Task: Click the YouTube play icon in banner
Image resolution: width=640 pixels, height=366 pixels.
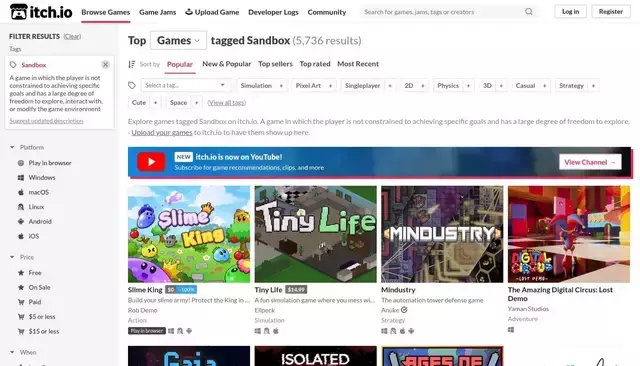Action: (x=151, y=162)
